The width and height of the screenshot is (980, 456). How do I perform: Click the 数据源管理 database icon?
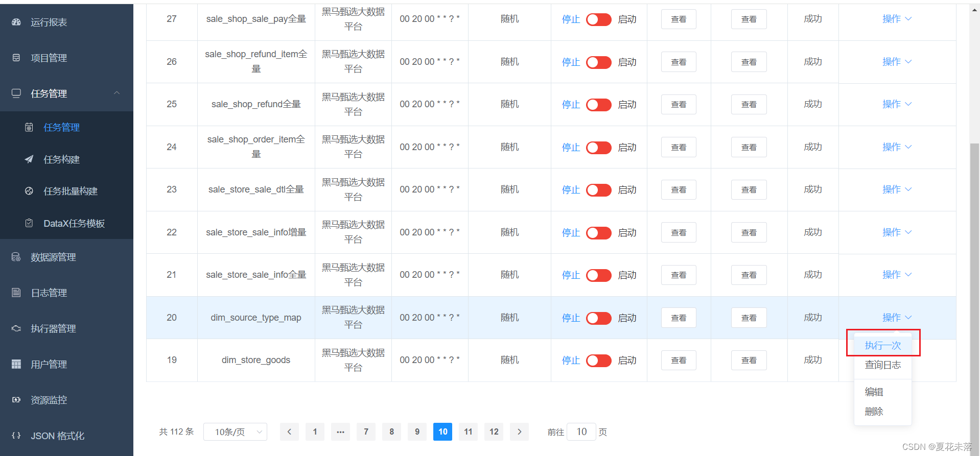point(16,257)
